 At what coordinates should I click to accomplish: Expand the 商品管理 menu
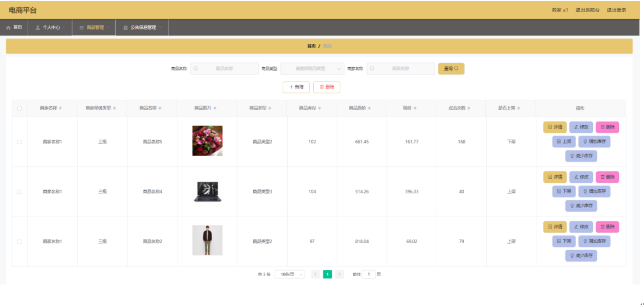coord(94,27)
